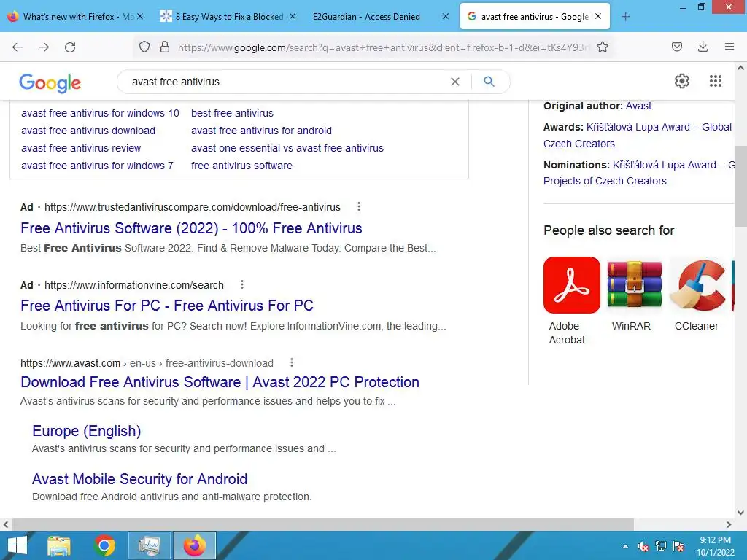Launch Google Chrome from taskbar
The height and width of the screenshot is (560, 747).
point(104,545)
